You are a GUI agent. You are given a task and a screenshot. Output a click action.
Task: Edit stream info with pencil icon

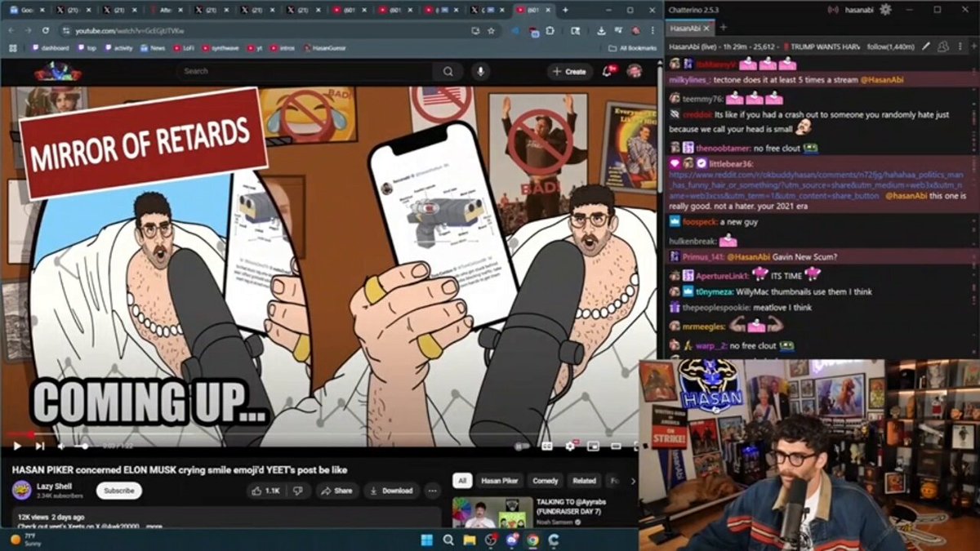[x=926, y=47]
